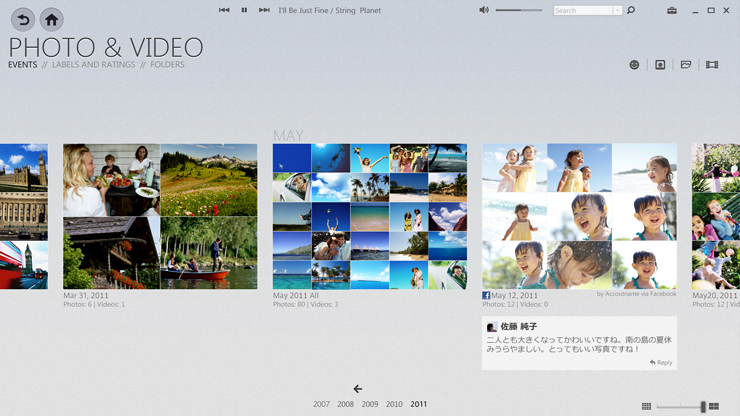
Task: Switch to the Folders tab
Action: 167,65
